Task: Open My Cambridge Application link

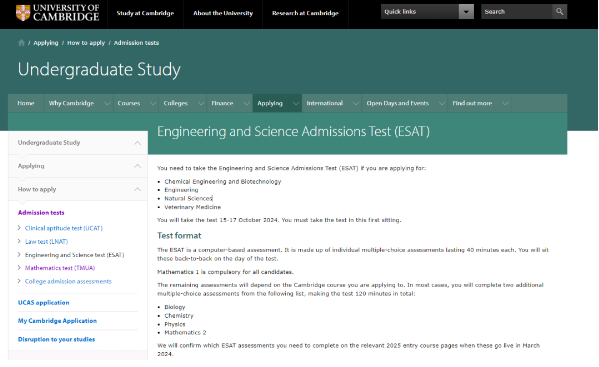Action: click(57, 321)
